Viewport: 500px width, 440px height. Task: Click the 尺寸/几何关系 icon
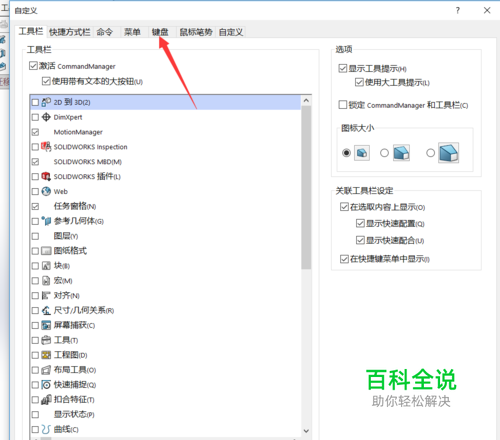46,310
